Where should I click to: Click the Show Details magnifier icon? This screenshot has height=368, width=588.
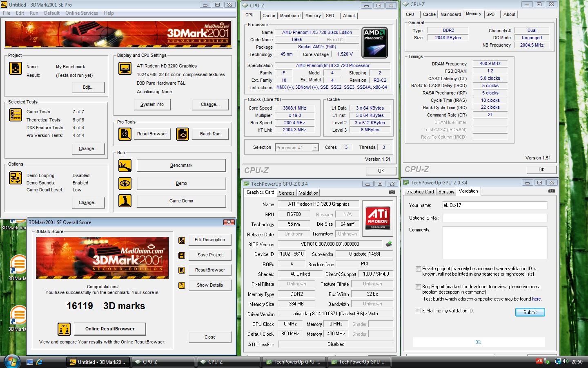[182, 285]
